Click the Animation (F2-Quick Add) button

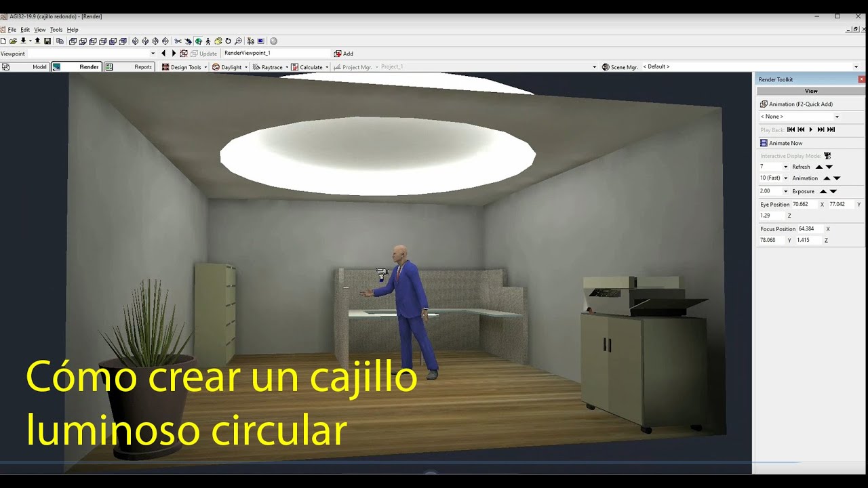pos(796,104)
